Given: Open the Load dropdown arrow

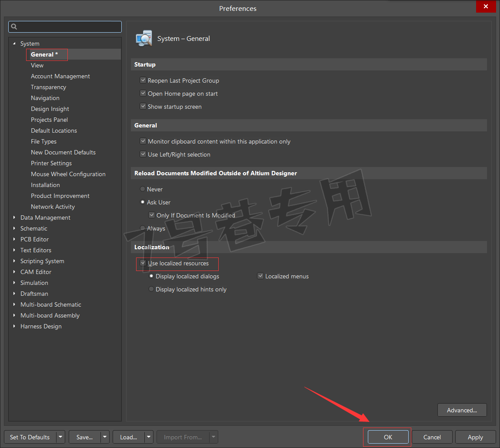Looking at the screenshot, I should tap(149, 437).
